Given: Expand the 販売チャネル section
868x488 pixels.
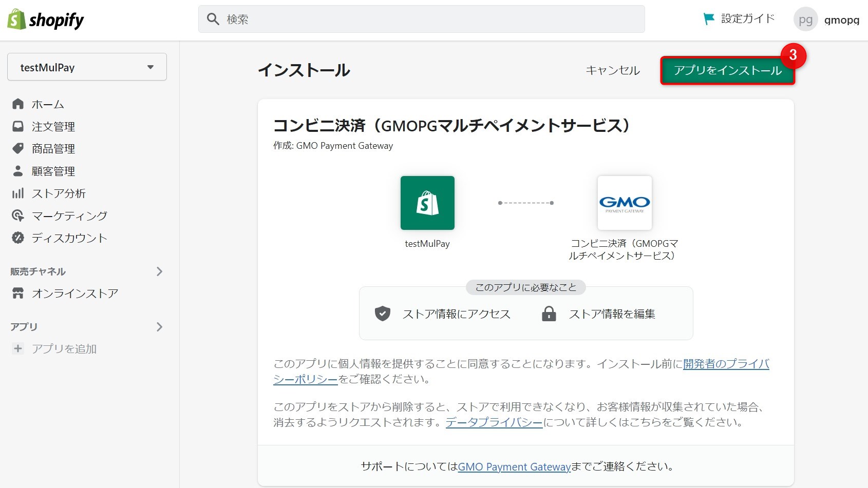Looking at the screenshot, I should [160, 271].
